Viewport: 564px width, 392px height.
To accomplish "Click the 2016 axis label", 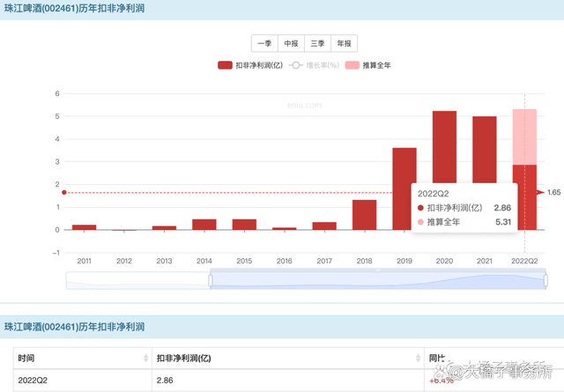I will [x=284, y=261].
